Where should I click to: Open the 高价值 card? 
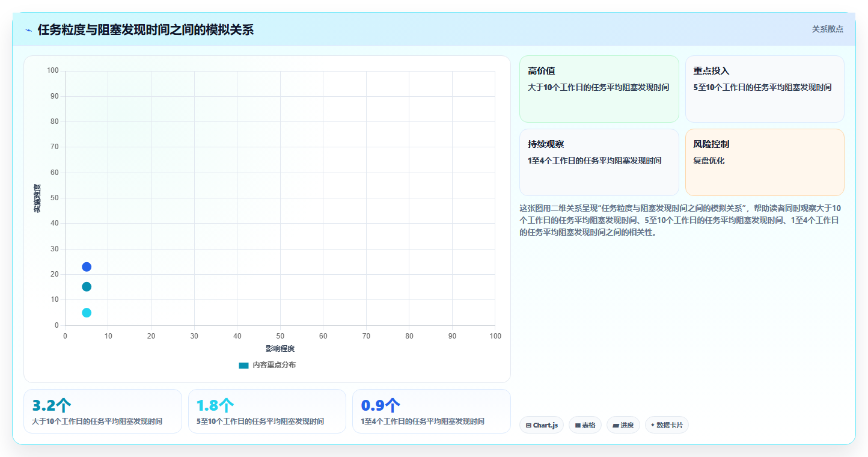599,89
